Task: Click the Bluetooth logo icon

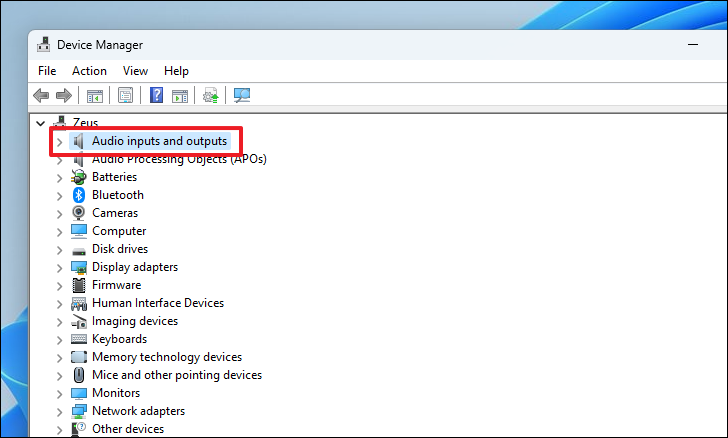Action: click(x=79, y=195)
